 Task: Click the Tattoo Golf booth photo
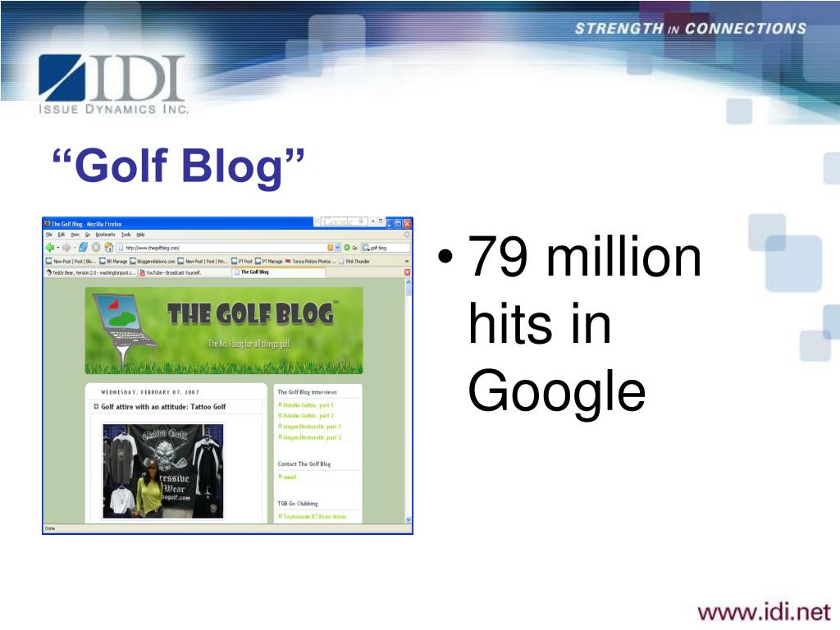click(x=163, y=472)
